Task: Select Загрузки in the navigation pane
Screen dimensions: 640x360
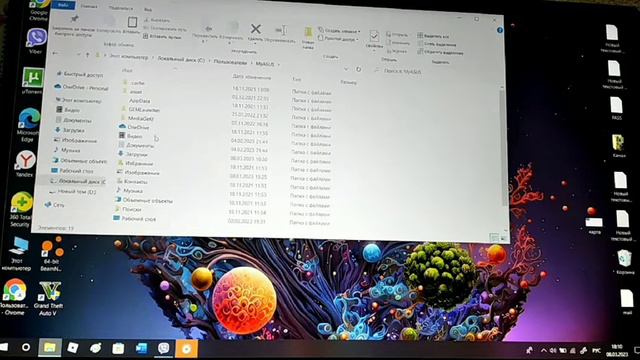Action: coord(70,130)
